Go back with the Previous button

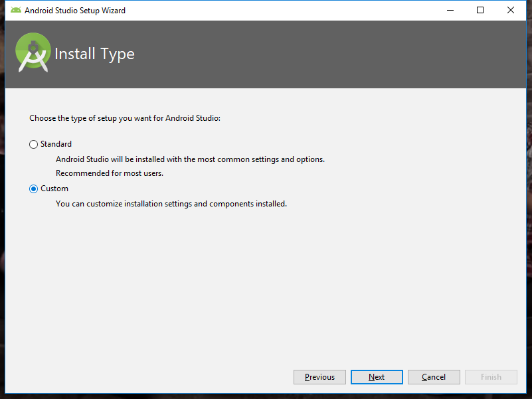point(319,377)
